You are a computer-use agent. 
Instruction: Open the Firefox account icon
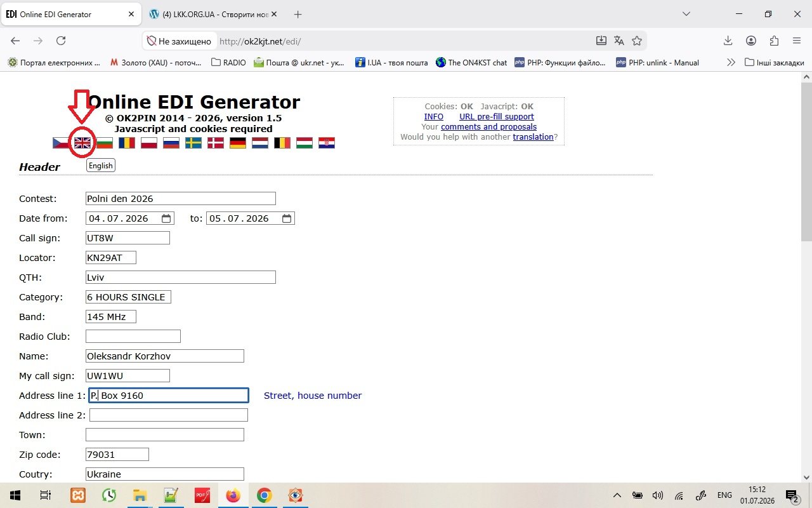tap(751, 41)
